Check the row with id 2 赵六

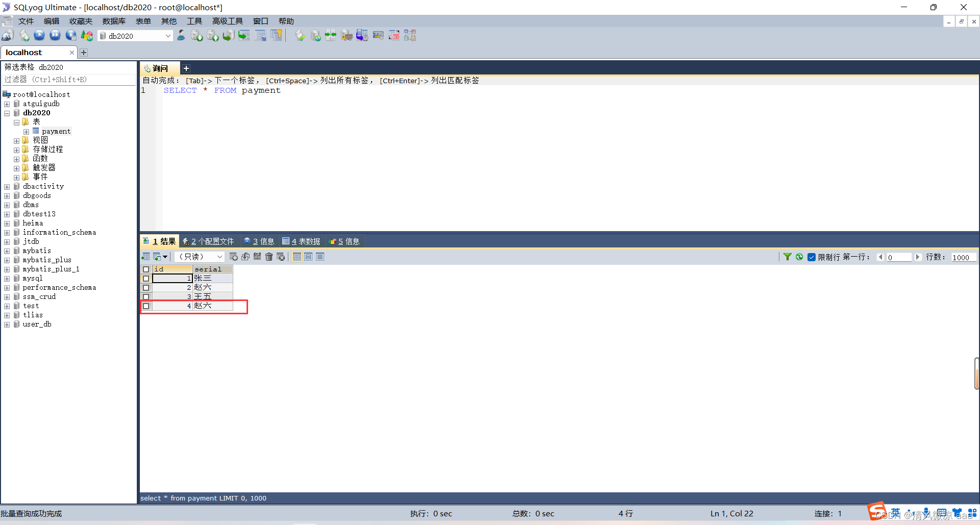tap(146, 288)
